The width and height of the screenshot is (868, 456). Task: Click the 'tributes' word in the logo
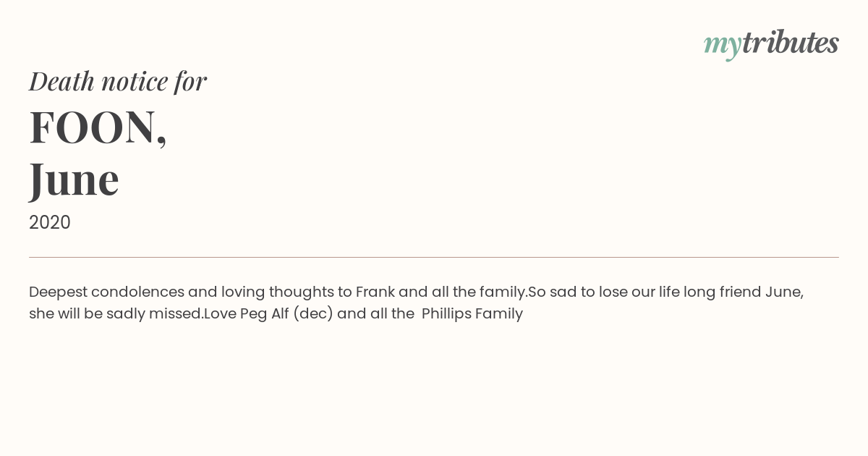pyautogui.click(x=791, y=43)
